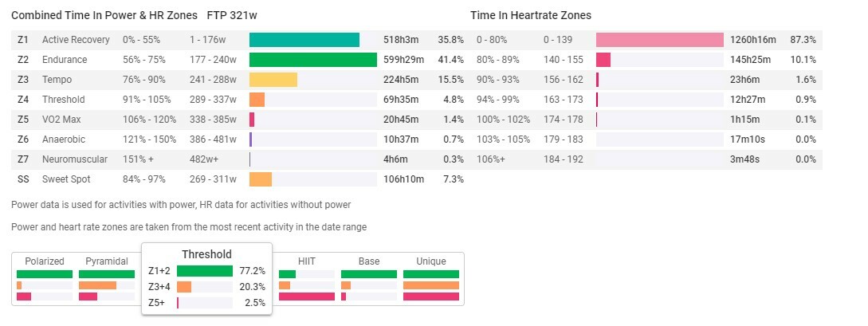Click the Z1+2 green bar in Threshold popup

point(205,271)
